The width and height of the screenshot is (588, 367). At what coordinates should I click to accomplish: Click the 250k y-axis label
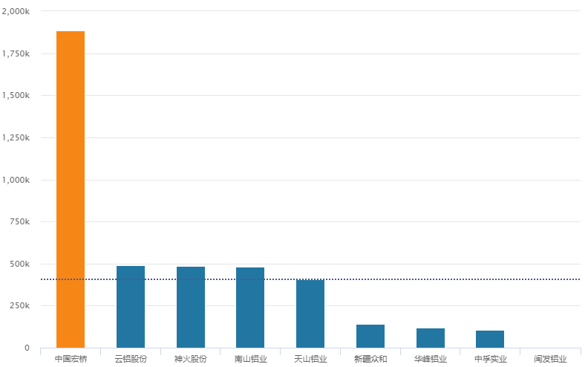point(20,305)
